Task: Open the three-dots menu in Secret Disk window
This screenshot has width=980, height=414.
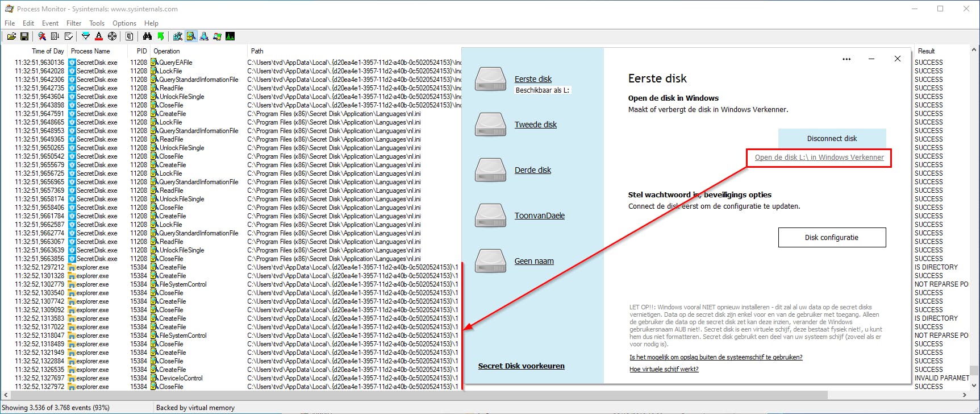Action: [x=846, y=59]
